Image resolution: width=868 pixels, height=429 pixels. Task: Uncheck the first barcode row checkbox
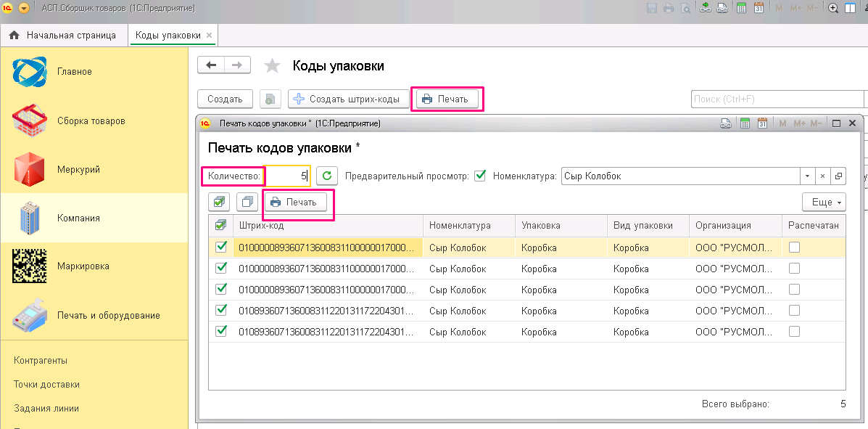tap(221, 248)
